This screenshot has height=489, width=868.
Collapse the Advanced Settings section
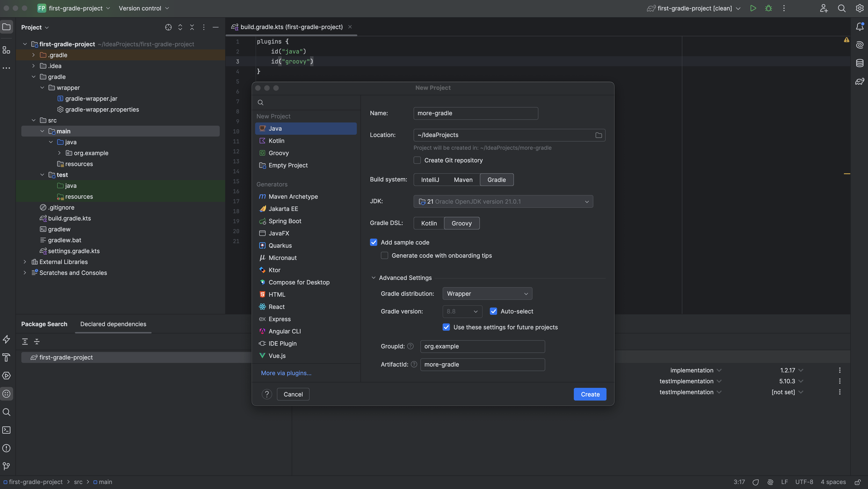coord(373,278)
